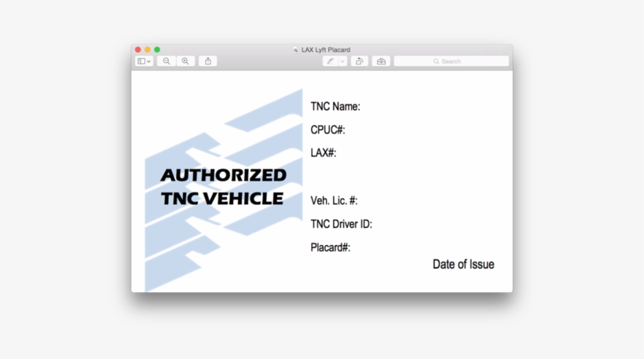Minimize window using the yellow button
The image size is (644, 359).
tap(148, 49)
